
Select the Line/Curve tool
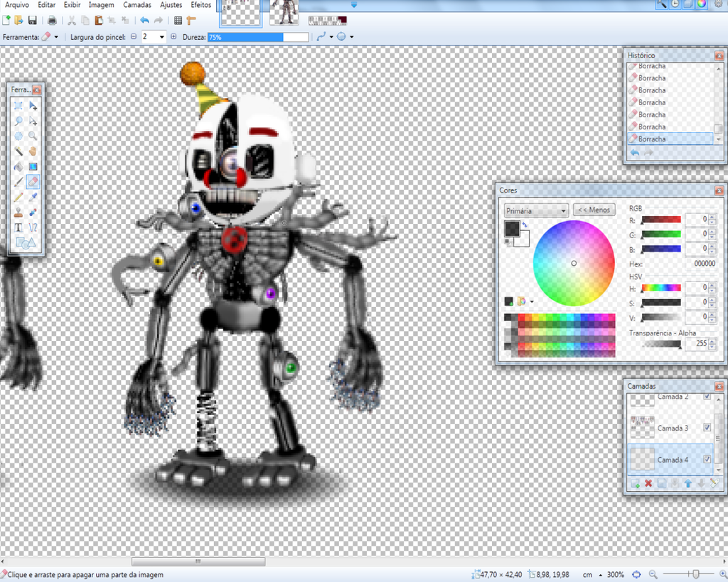pos(33,227)
